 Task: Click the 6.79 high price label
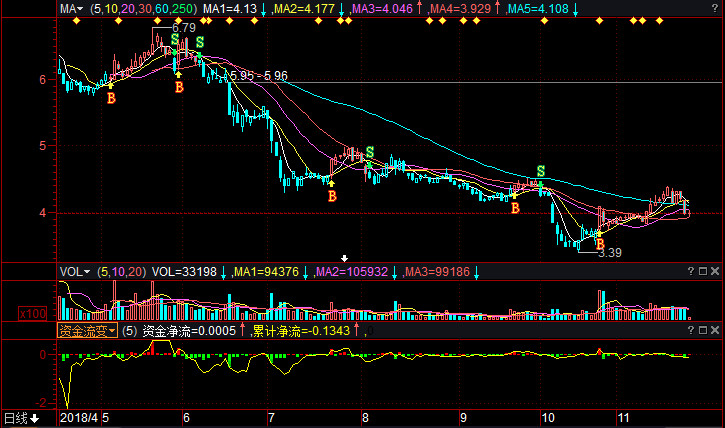(183, 28)
